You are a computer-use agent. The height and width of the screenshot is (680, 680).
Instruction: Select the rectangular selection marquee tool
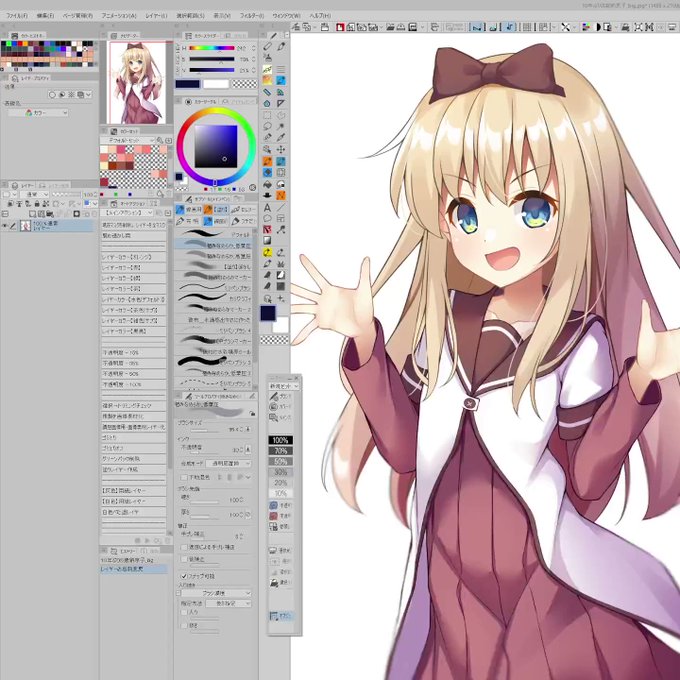click(x=267, y=115)
